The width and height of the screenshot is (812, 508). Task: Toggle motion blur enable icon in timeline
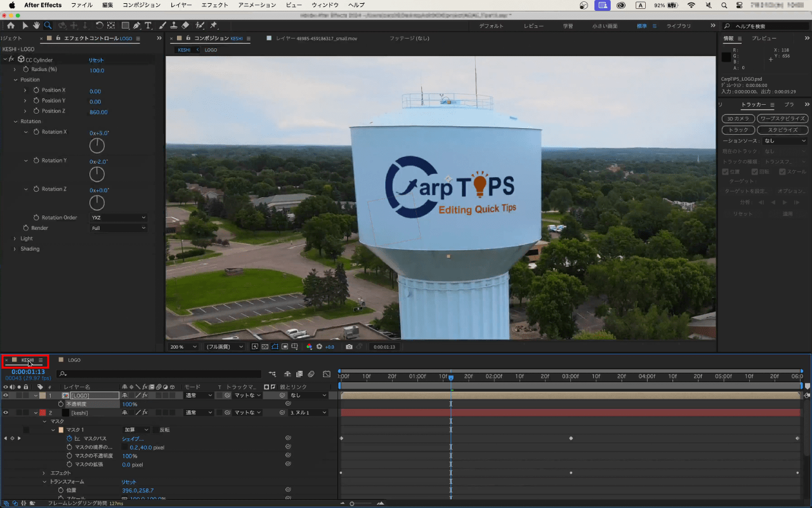click(311, 374)
